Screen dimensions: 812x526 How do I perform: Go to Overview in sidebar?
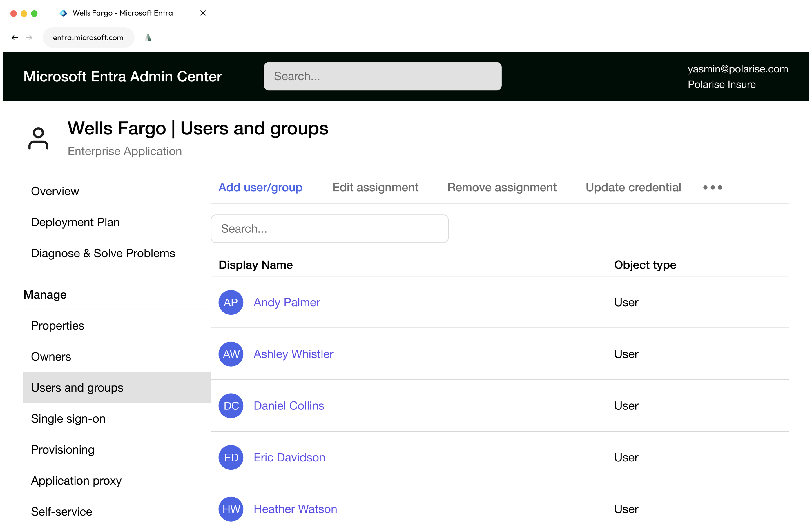pos(55,191)
